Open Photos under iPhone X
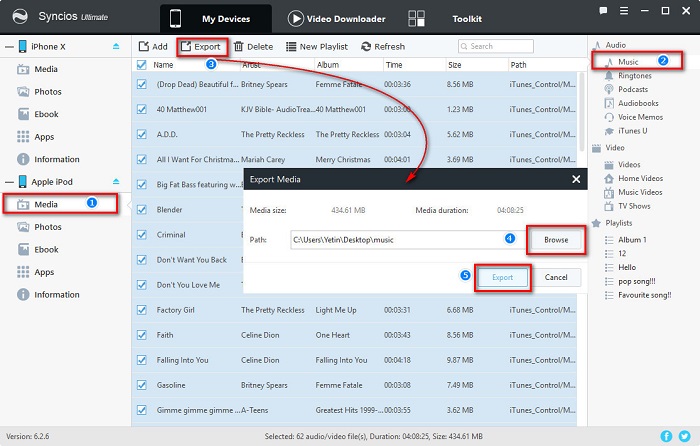 [x=48, y=92]
